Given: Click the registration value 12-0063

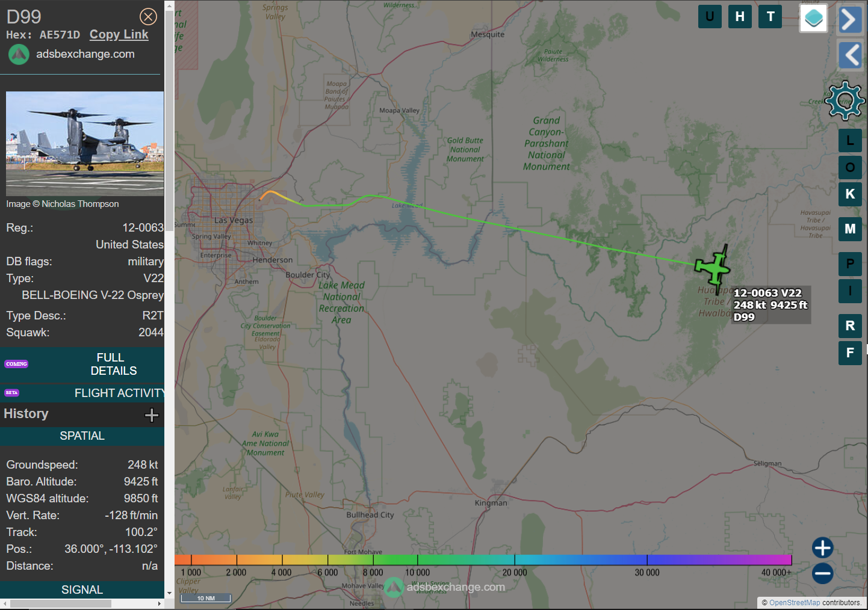Looking at the screenshot, I should [143, 228].
